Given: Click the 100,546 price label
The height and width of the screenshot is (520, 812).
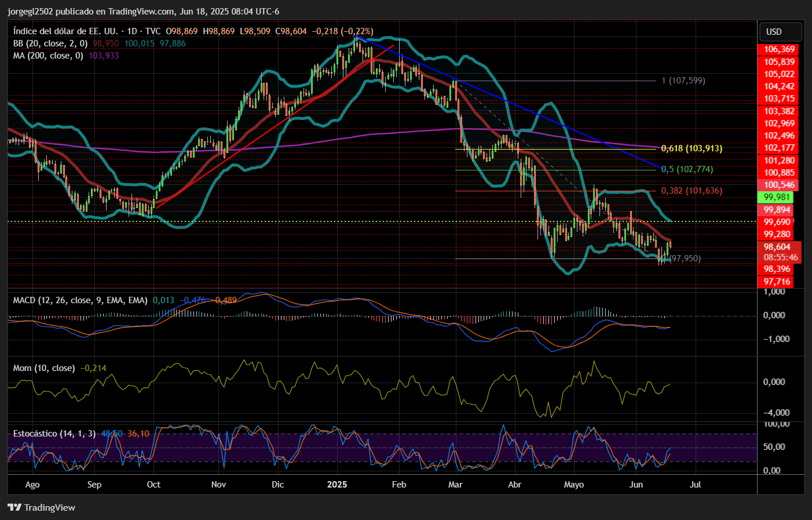Looking at the screenshot, I should [779, 185].
